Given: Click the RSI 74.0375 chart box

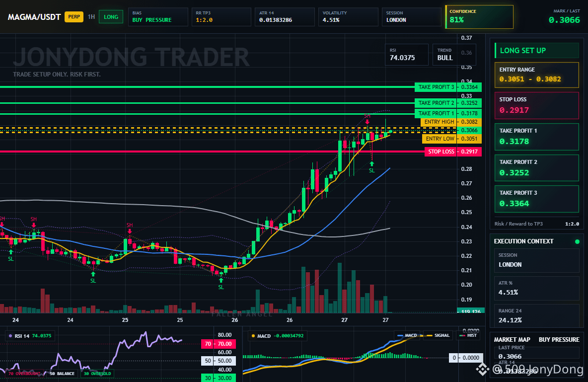Looking at the screenshot, I should pyautogui.click(x=407, y=55).
